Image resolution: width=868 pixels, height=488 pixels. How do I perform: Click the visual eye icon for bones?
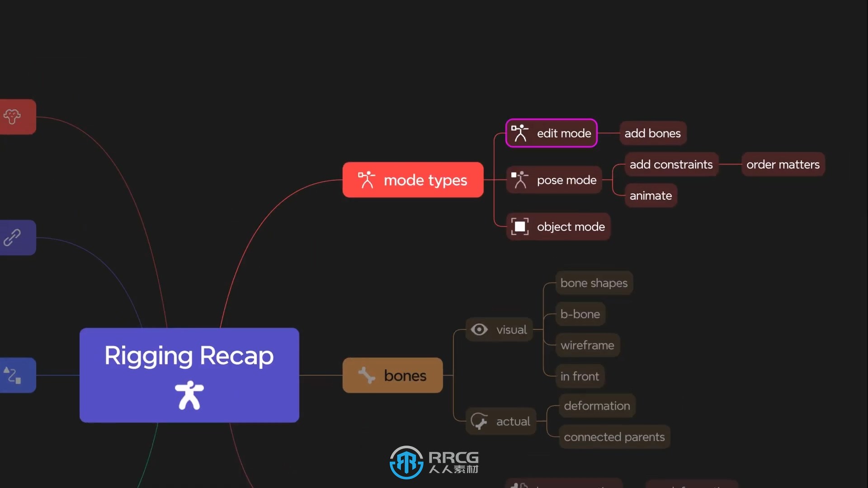point(481,329)
